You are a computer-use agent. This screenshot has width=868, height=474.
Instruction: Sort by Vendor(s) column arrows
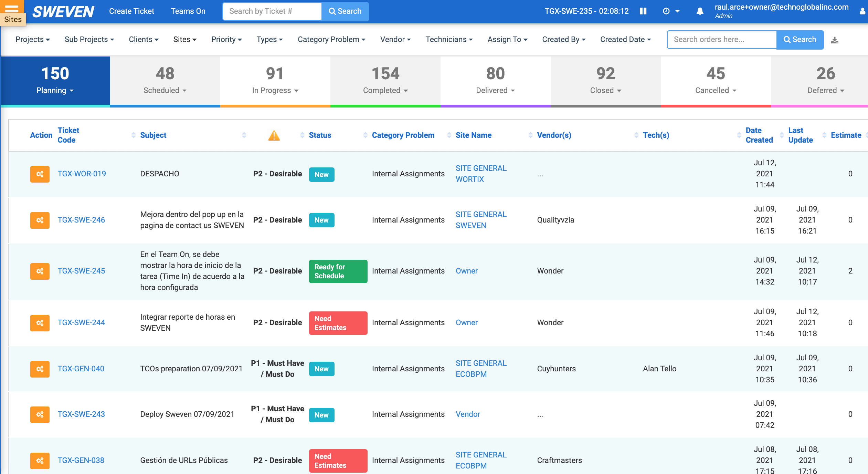pyautogui.click(x=636, y=135)
